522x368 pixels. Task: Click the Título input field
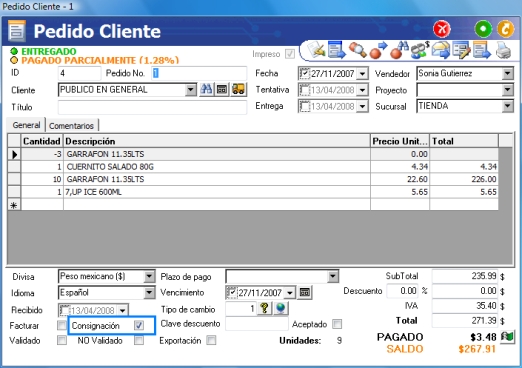coord(152,107)
